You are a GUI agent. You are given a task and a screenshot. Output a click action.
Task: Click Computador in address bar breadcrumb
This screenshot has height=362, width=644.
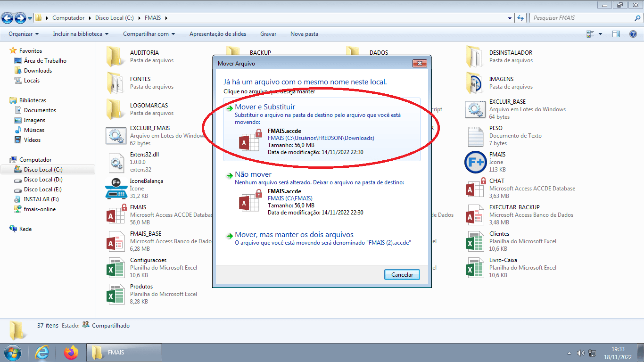point(68,18)
